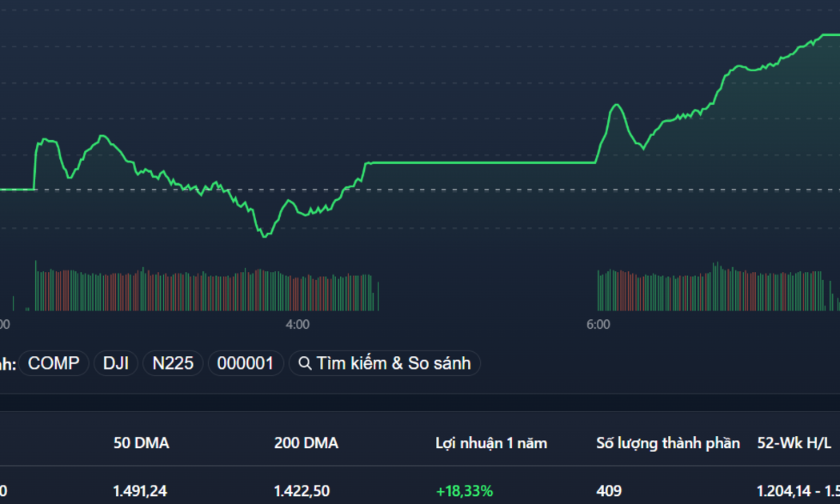Click the 1.491,24 value
840x504 pixels.
tap(140, 490)
